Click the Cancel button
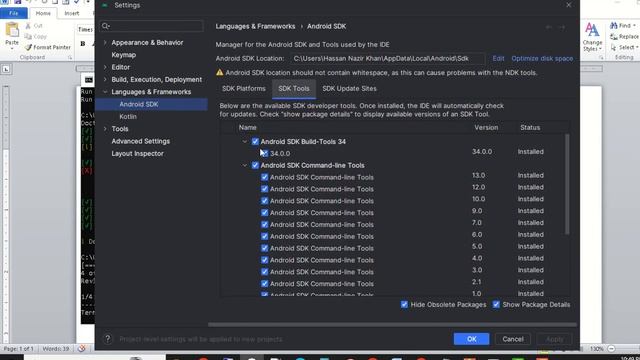The image size is (640, 360). point(513,339)
